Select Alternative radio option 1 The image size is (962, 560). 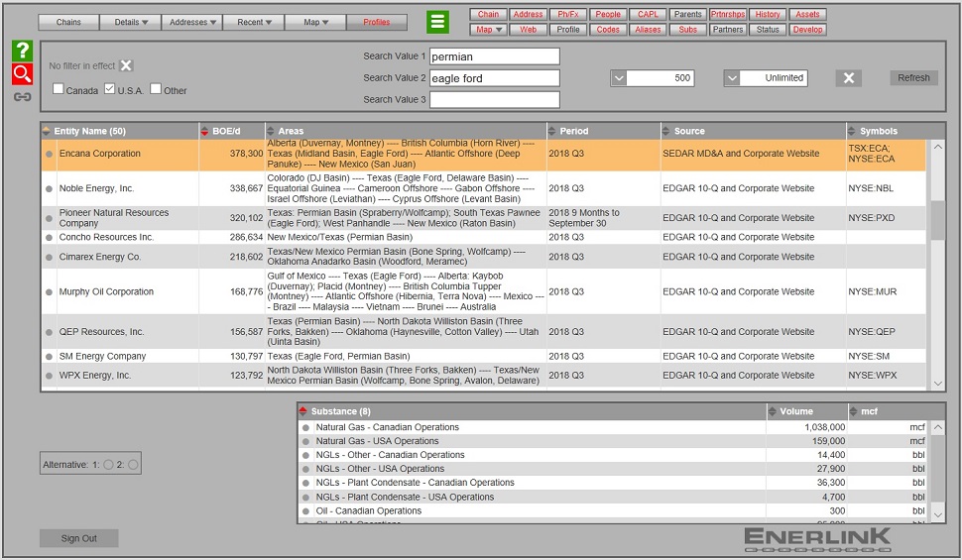(108, 464)
